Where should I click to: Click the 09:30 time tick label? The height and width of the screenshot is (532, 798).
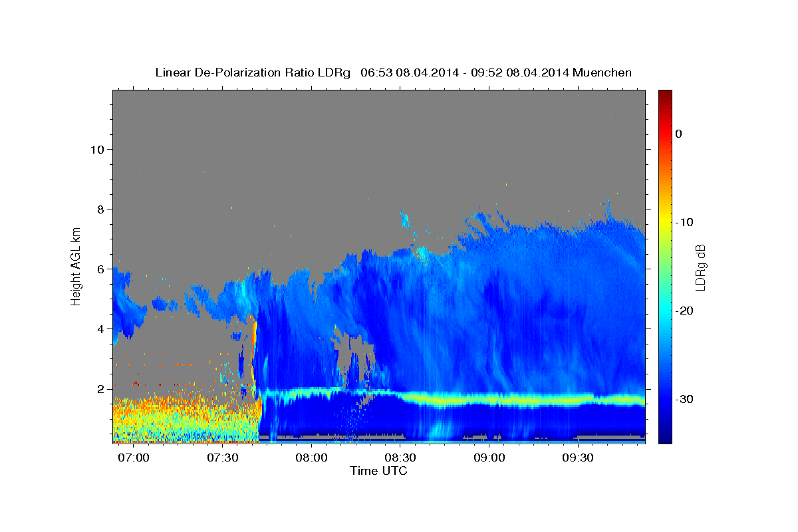[578, 458]
